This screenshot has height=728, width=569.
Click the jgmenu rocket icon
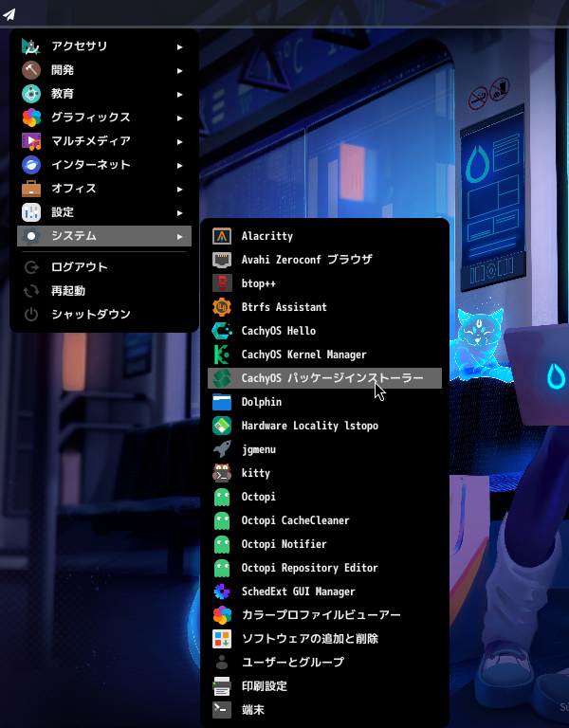pyautogui.click(x=222, y=449)
